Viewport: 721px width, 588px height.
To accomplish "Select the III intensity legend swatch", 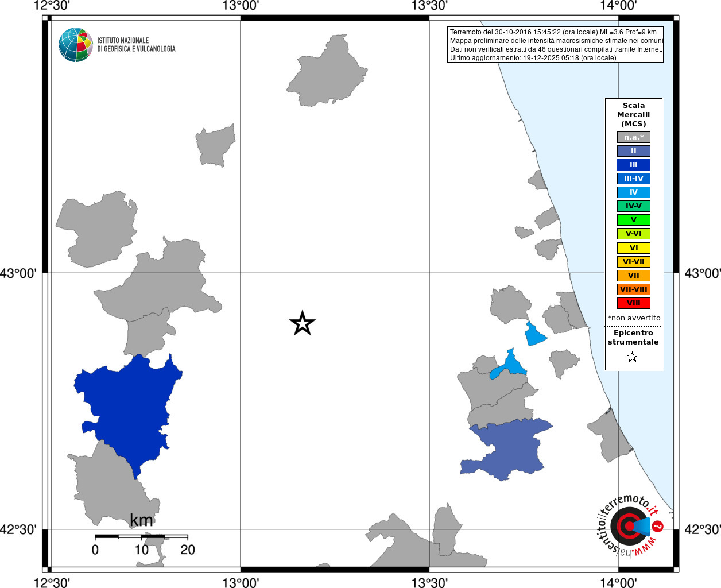I will 634,165.
